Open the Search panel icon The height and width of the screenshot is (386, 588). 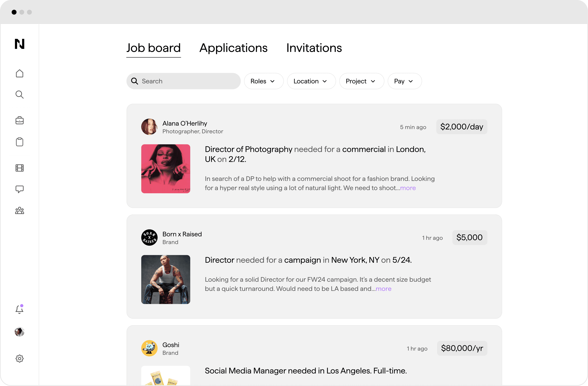pyautogui.click(x=19, y=94)
